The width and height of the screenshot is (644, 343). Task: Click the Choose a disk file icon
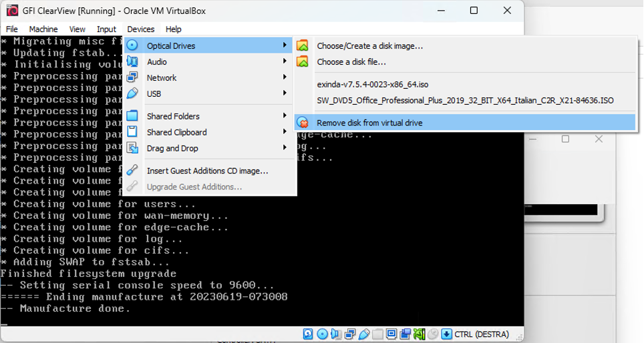point(303,61)
